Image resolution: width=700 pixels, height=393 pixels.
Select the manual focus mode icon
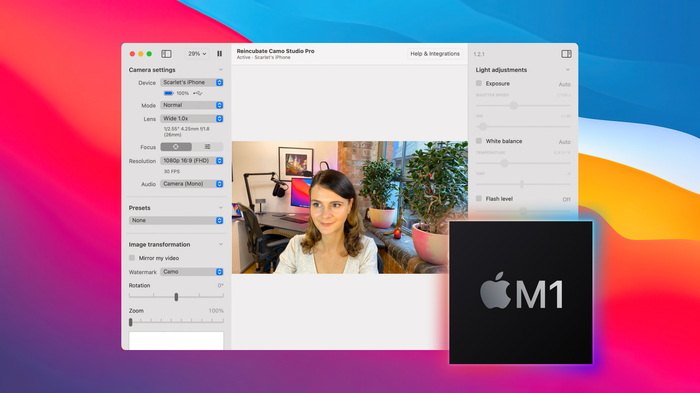[208, 146]
